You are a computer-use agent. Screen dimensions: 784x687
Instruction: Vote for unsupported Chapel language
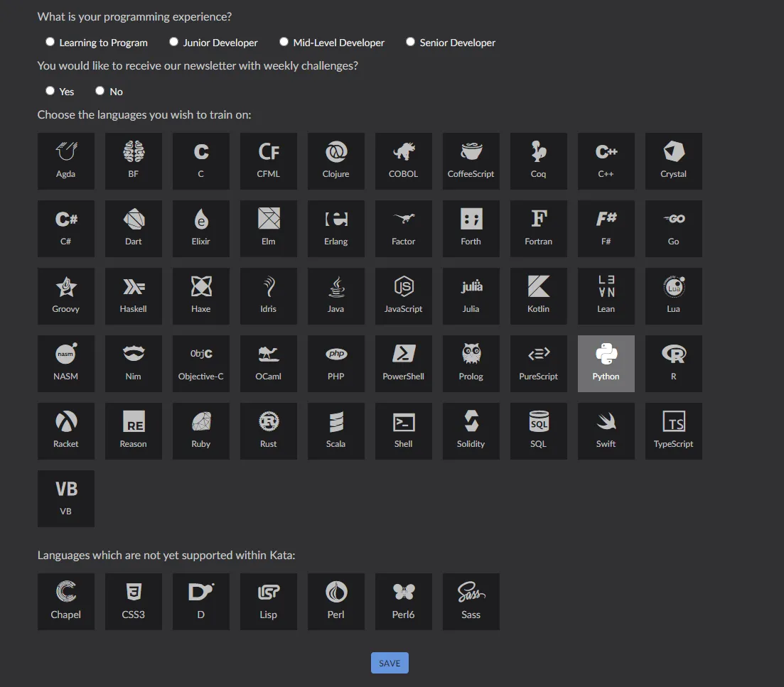point(66,602)
